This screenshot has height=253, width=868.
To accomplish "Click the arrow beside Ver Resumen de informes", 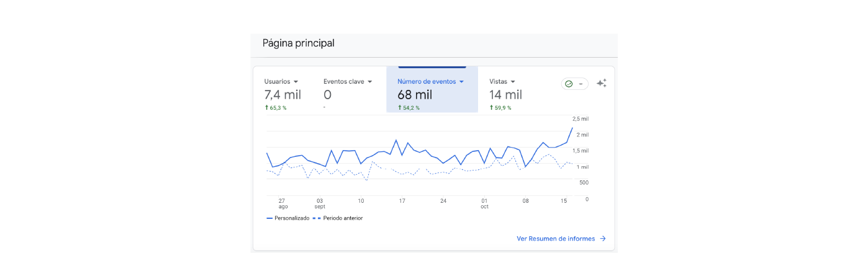I will pyautogui.click(x=603, y=239).
